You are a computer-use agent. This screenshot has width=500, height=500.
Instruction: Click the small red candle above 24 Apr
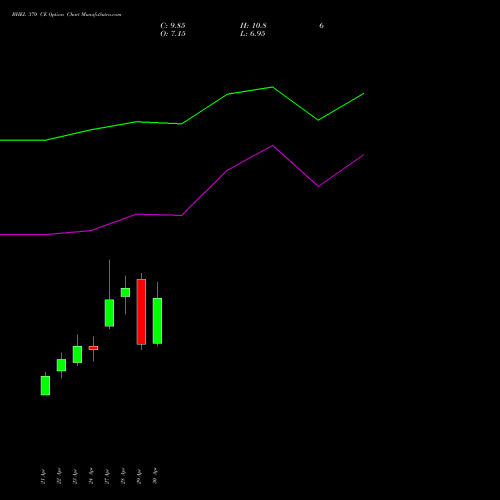[x=93, y=348]
